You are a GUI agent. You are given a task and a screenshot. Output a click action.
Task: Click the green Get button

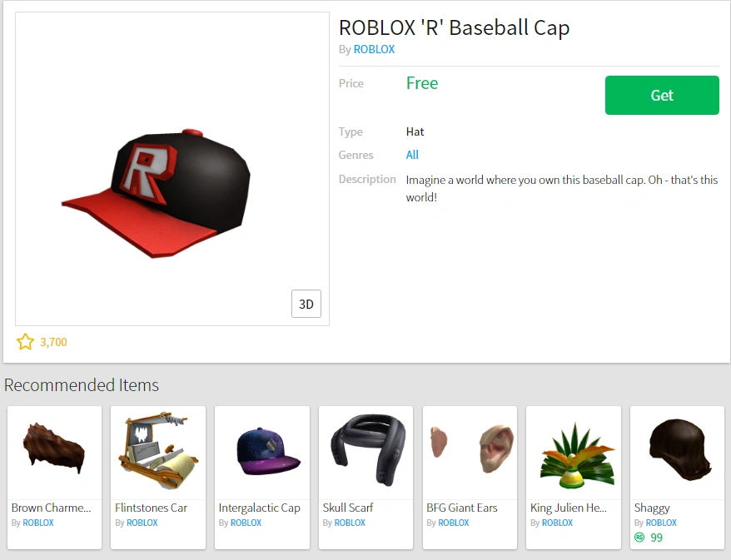click(662, 95)
